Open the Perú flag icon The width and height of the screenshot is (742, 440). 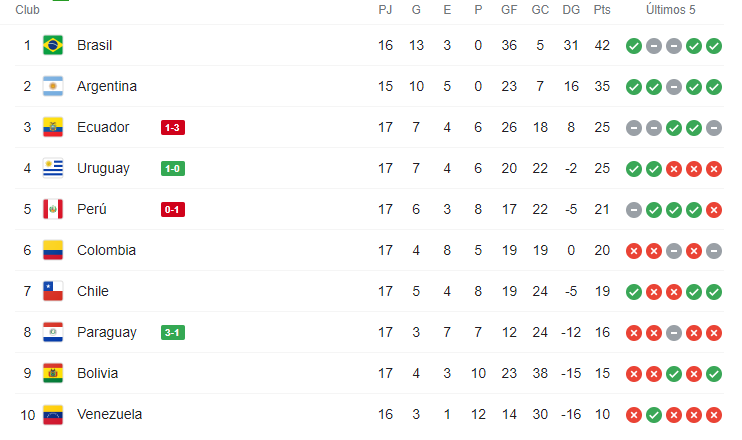click(53, 209)
